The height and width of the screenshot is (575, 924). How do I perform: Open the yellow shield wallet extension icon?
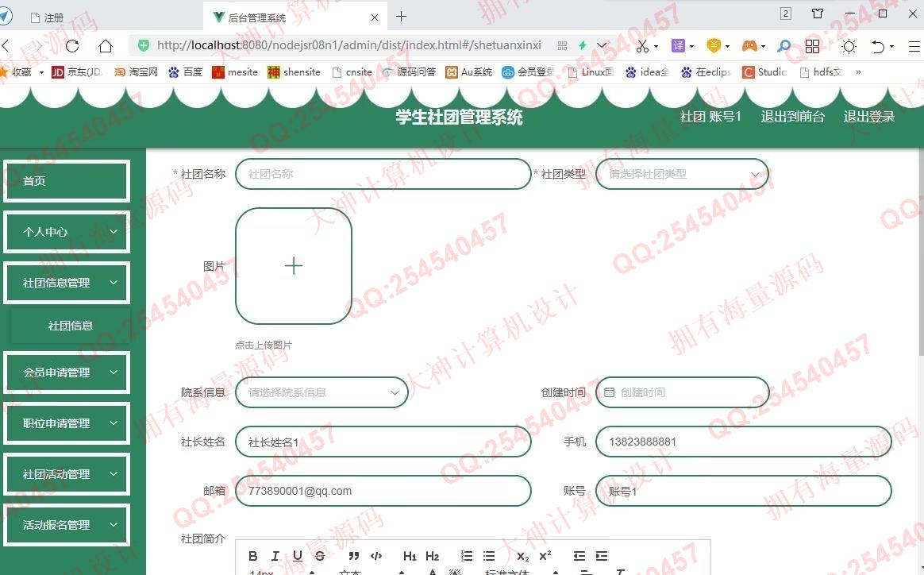(714, 45)
